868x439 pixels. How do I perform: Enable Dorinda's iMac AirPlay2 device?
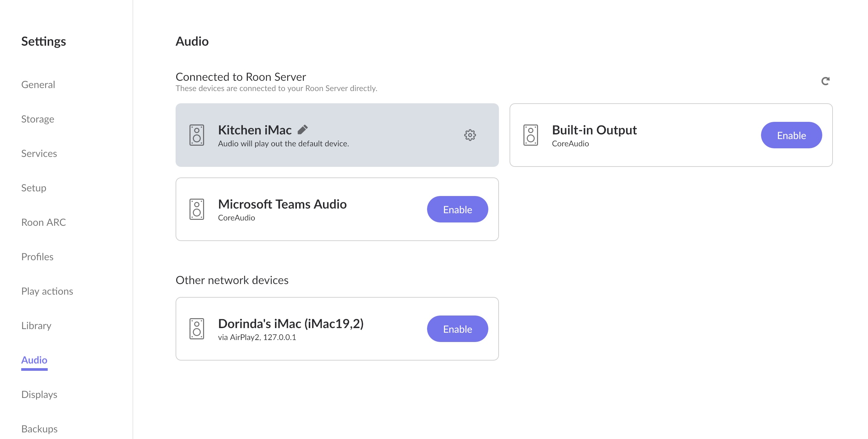pos(457,328)
